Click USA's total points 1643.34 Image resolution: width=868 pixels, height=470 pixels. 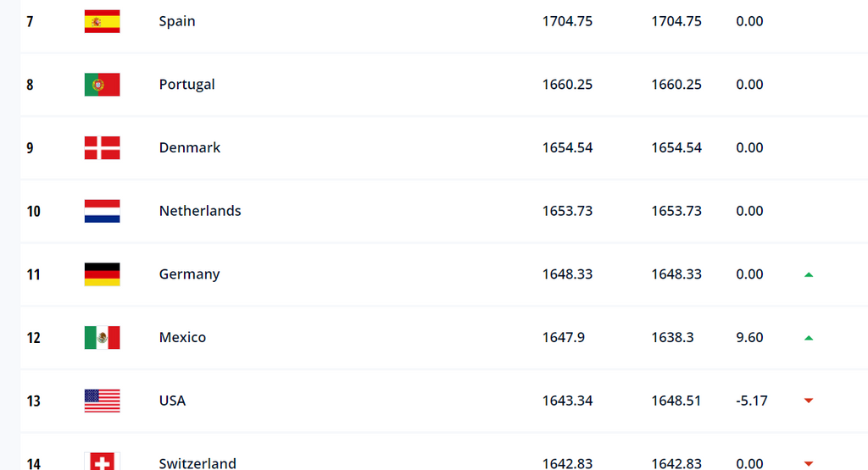click(x=567, y=401)
